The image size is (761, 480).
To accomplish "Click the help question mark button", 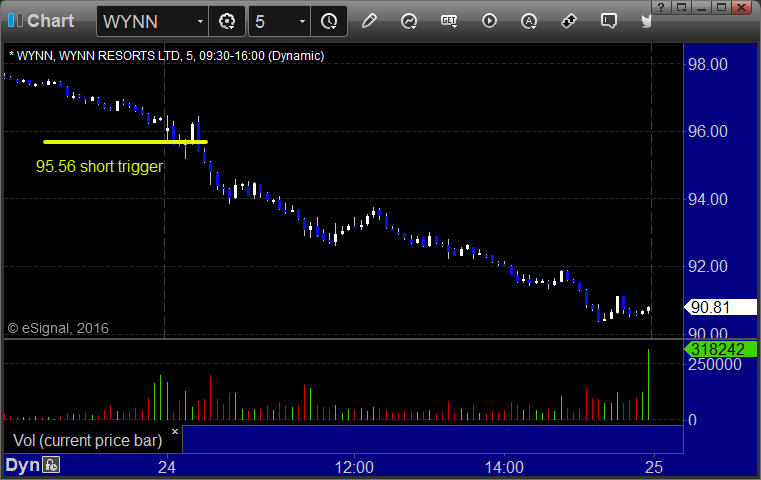I will [661, 7].
